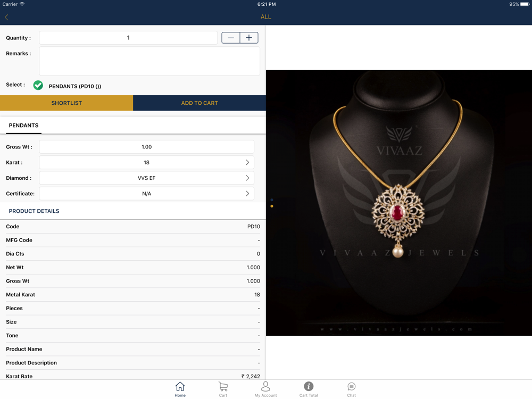Tap the SHORTLIST button

click(66, 103)
